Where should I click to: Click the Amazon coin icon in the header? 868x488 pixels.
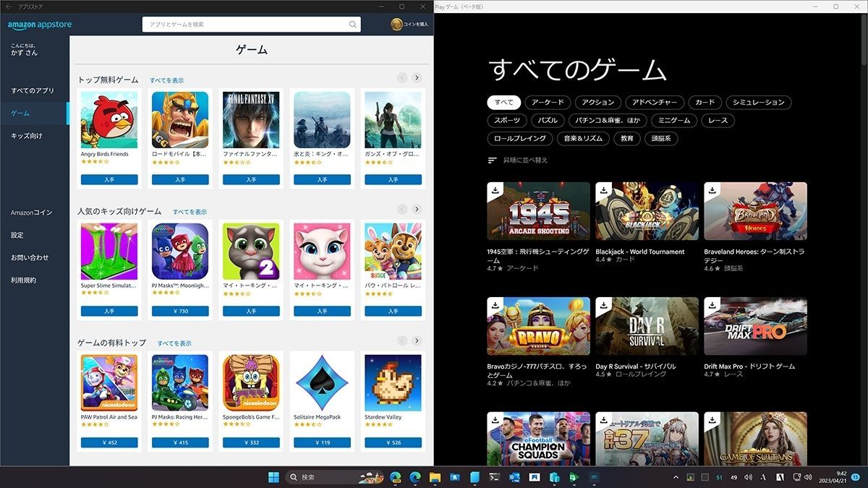396,24
